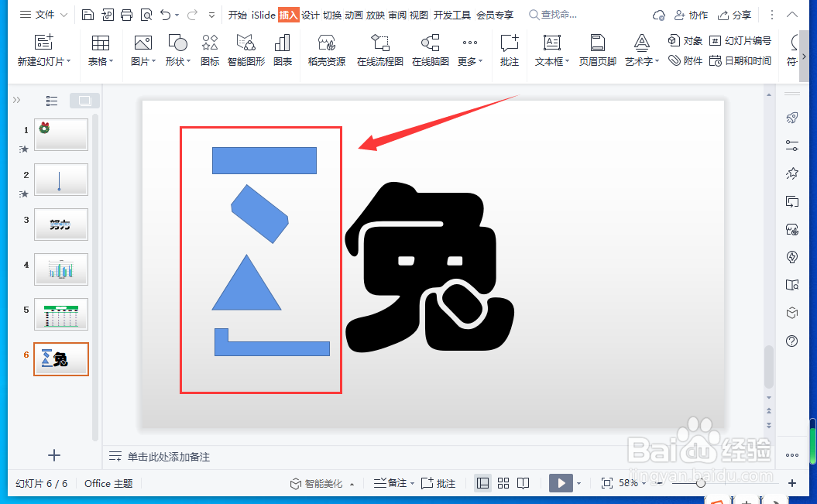Screen dimensions: 817x504
Task: Expand 智能美化 options arrow
Action: (x=352, y=484)
